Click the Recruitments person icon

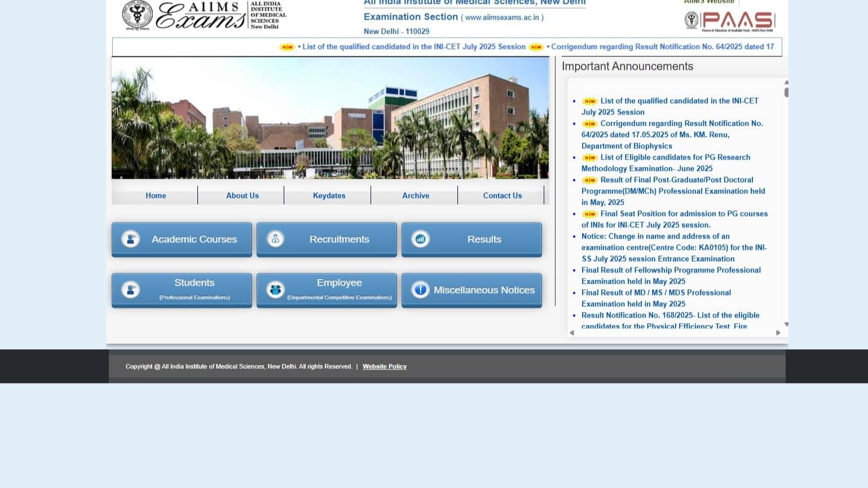[x=275, y=239]
